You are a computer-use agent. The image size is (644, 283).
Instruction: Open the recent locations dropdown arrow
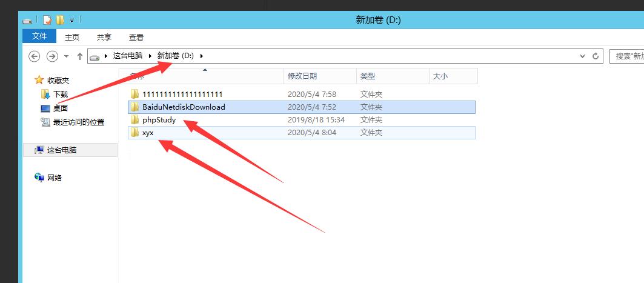click(x=67, y=56)
